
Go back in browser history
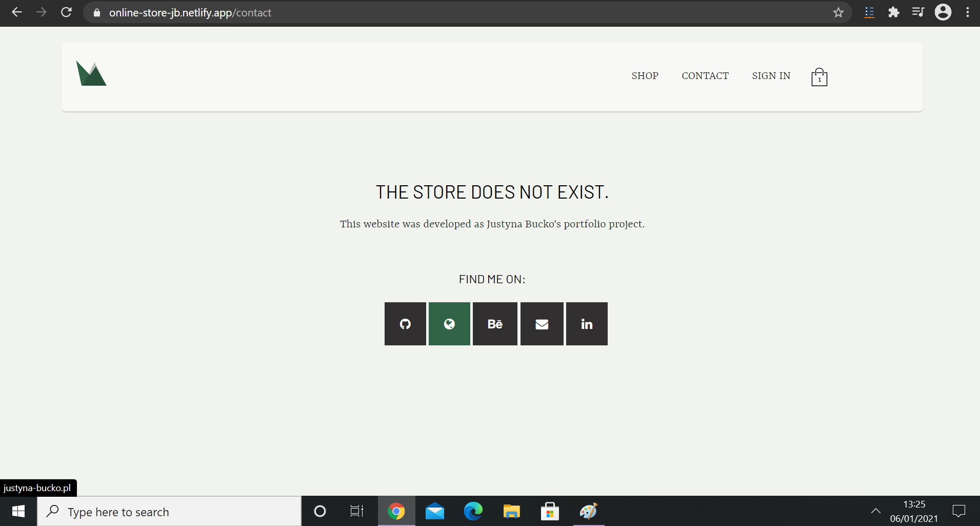[17, 12]
